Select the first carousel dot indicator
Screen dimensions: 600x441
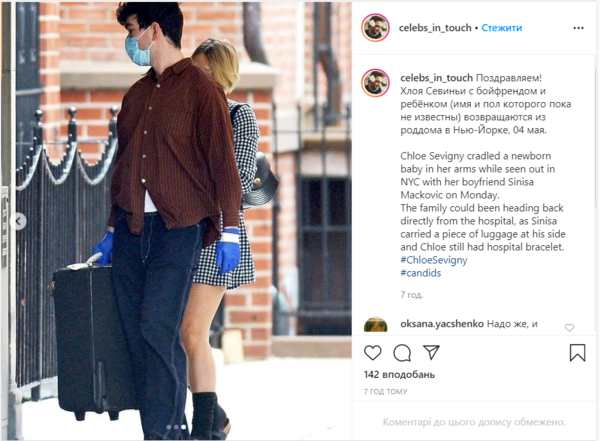[x=169, y=427]
